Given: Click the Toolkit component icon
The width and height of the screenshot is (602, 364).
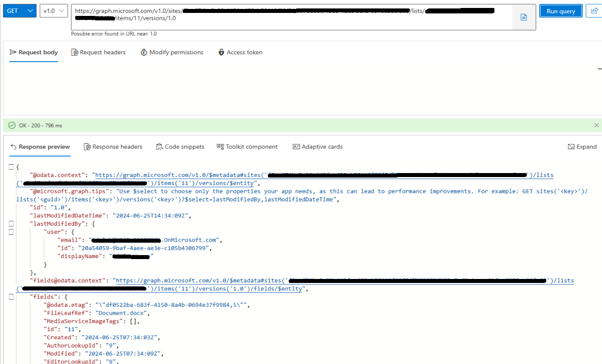Looking at the screenshot, I should coord(220,146).
